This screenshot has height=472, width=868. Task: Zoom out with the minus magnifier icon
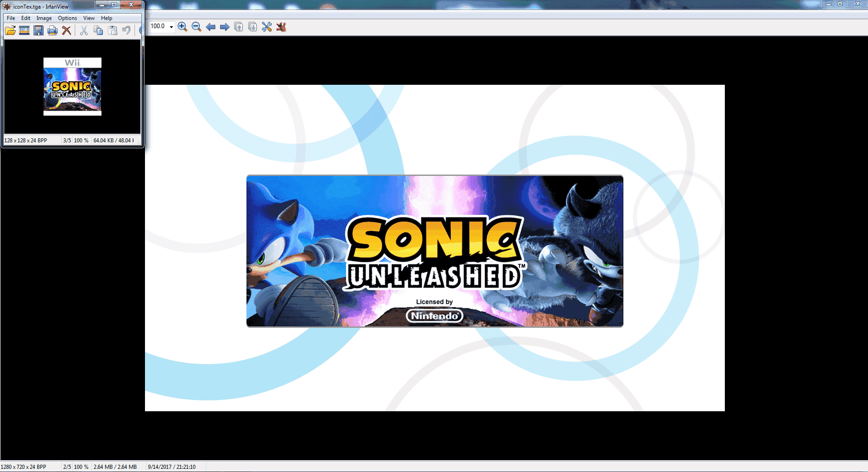197,27
